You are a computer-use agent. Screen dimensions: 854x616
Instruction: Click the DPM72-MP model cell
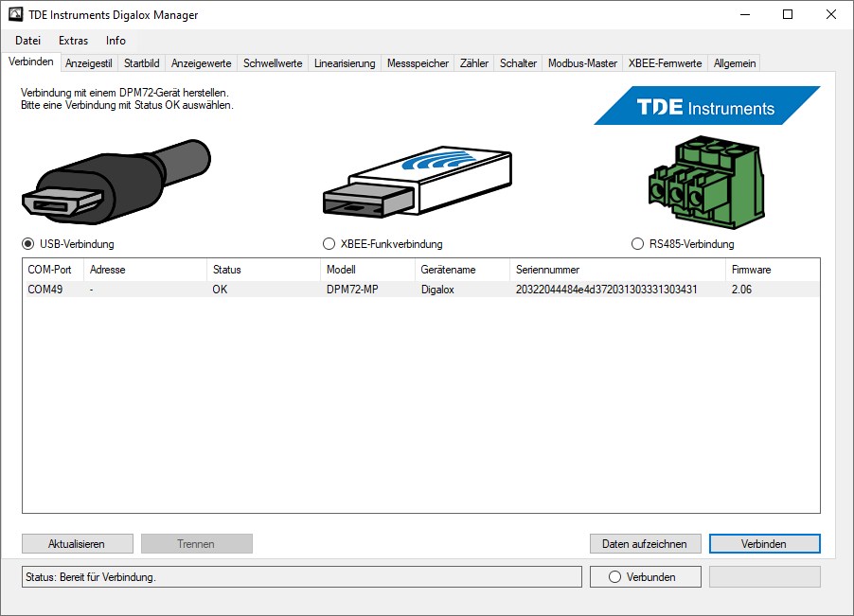click(x=352, y=289)
